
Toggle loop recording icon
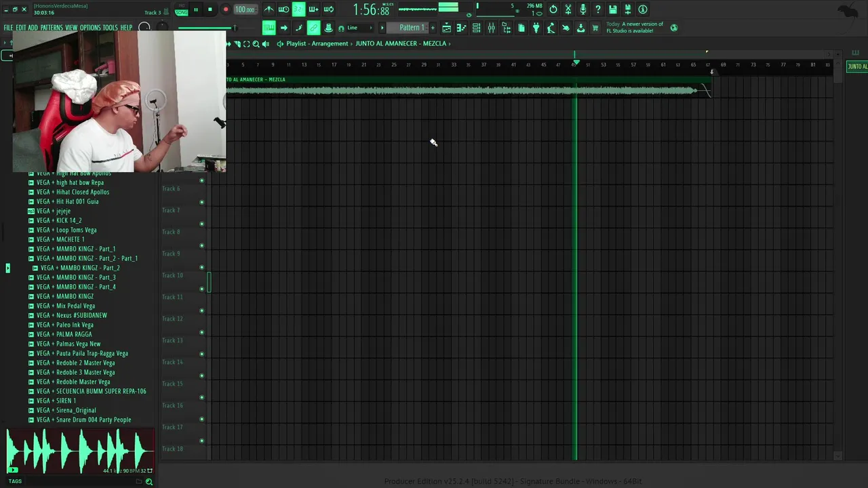coord(328,9)
